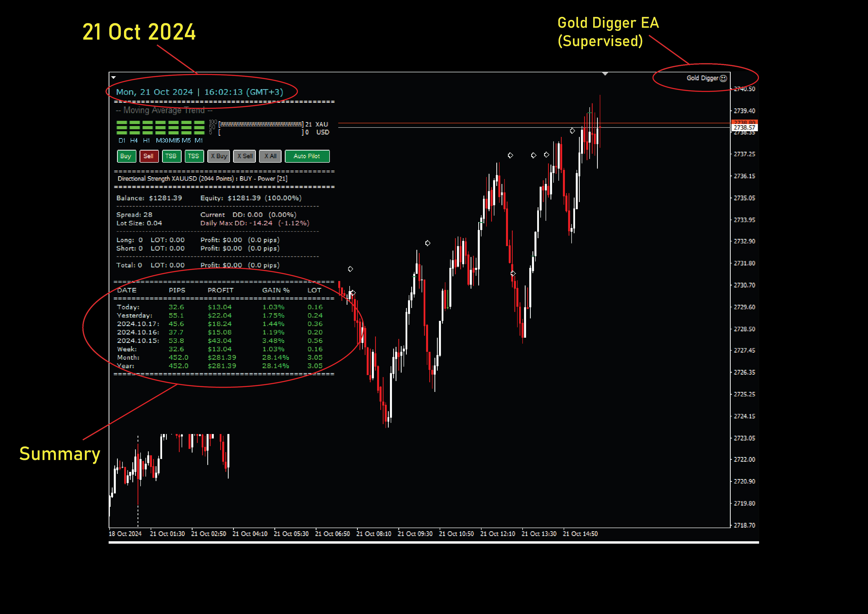
Task: Click the GAIN % column header
Action: (x=276, y=290)
